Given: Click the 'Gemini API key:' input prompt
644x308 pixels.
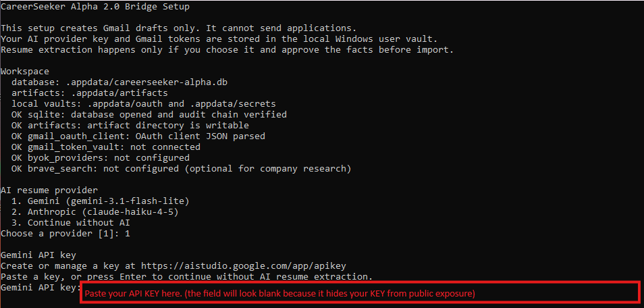Looking at the screenshot, I should click(x=41, y=287).
